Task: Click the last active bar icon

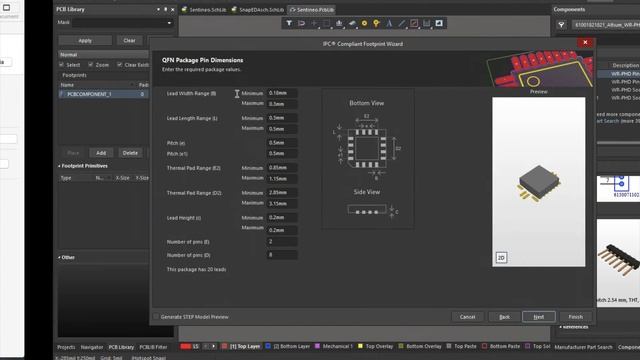Action: (439, 23)
